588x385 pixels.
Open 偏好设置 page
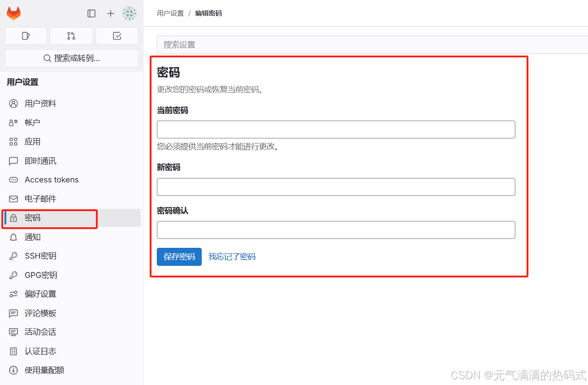tap(72, 294)
